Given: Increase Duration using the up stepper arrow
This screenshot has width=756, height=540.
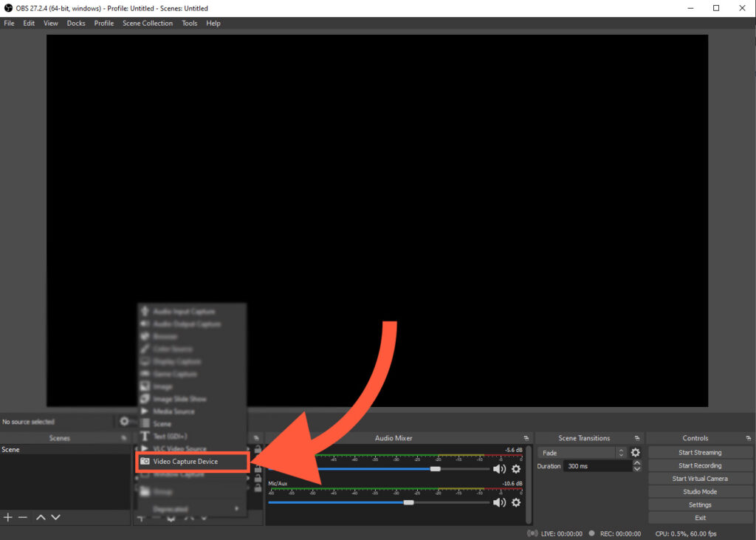Looking at the screenshot, I should click(636, 462).
